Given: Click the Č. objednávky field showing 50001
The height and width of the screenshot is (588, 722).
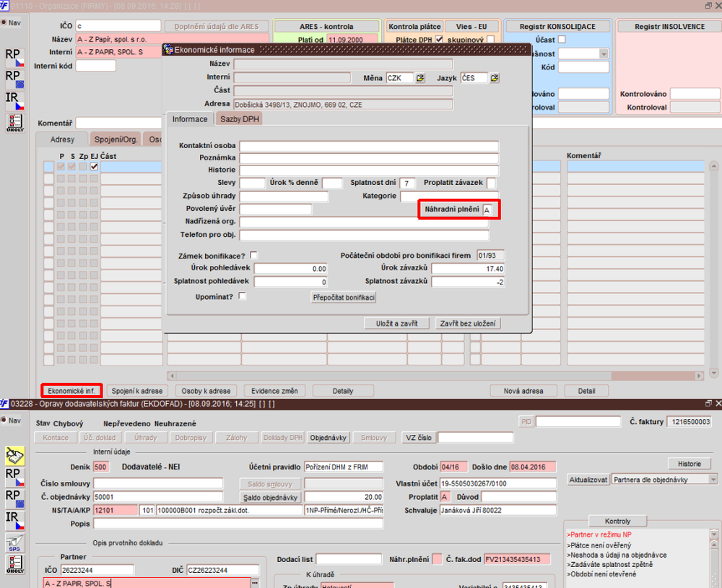Looking at the screenshot, I should click(x=158, y=497).
